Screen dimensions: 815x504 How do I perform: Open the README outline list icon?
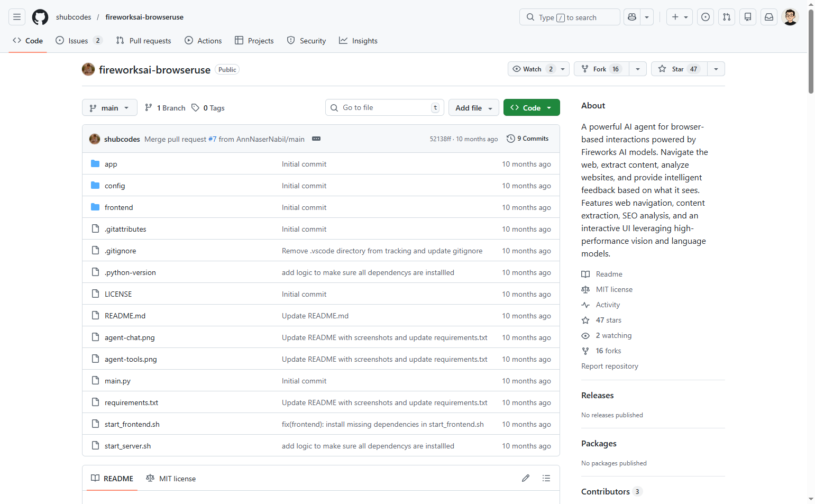click(546, 478)
